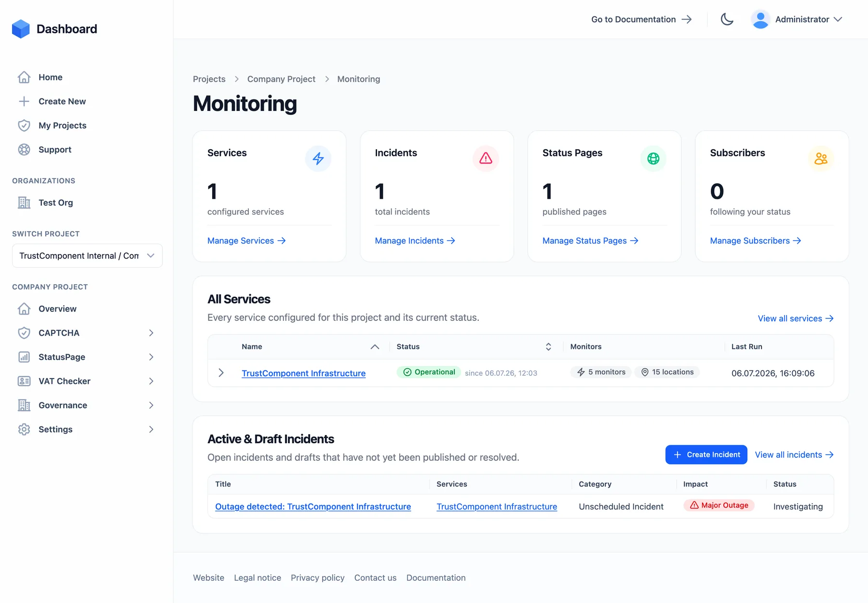Click the Create Incident button
This screenshot has height=603, width=868.
[706, 455]
